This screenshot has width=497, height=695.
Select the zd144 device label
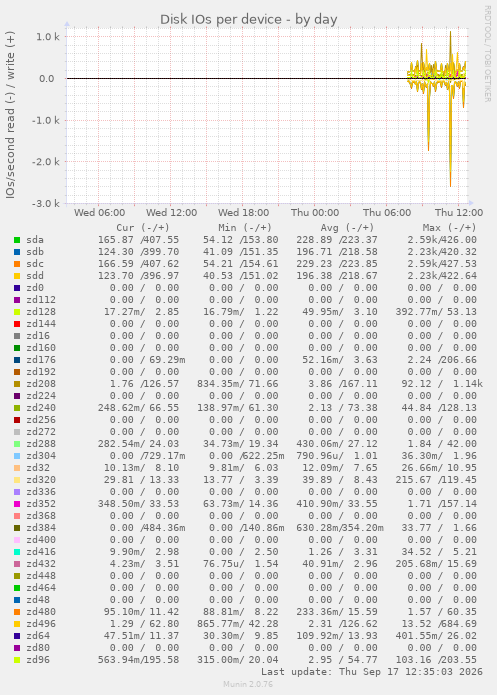[x=41, y=324]
